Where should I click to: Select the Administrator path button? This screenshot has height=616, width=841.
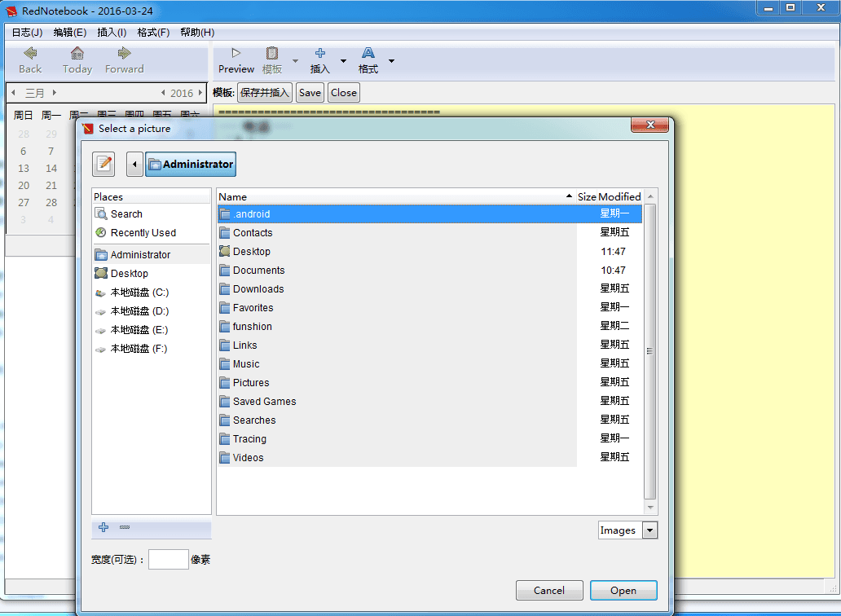pyautogui.click(x=191, y=164)
